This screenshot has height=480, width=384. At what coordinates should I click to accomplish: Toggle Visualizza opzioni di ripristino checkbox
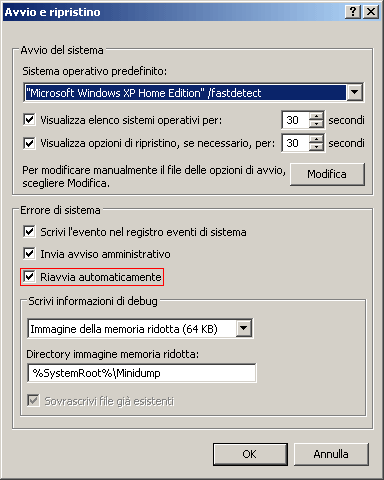click(29, 143)
